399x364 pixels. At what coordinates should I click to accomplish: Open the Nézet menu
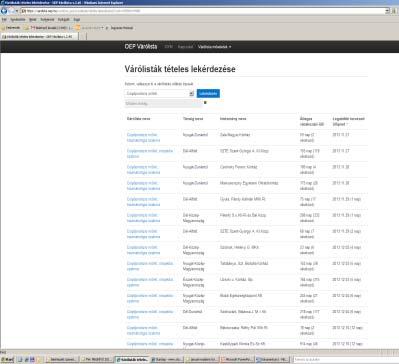click(x=33, y=20)
